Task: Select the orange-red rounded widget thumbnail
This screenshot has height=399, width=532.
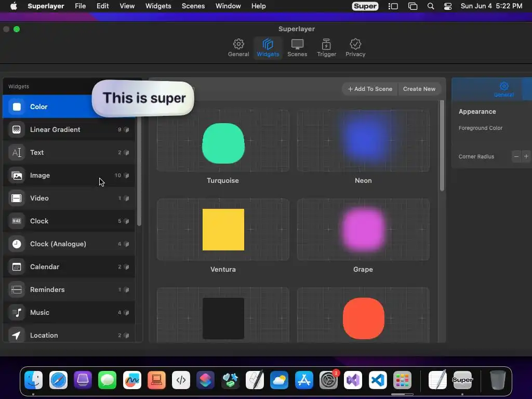Action: [x=363, y=315]
